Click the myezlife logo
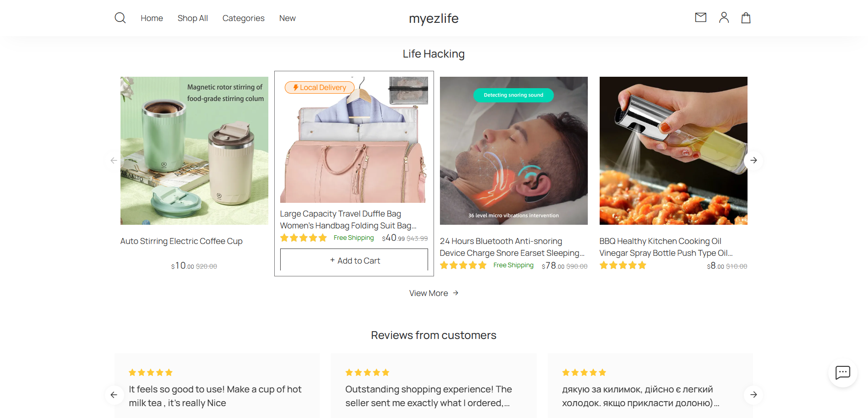The image size is (868, 418). pos(434,18)
